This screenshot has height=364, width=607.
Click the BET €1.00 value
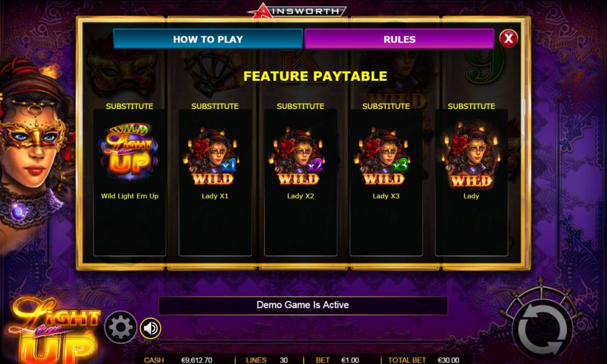click(350, 360)
